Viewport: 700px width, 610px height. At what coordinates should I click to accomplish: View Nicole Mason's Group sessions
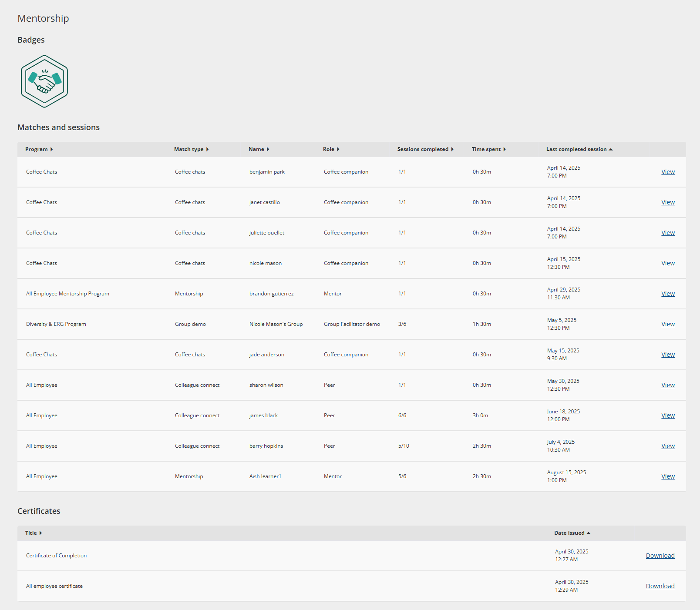668,324
